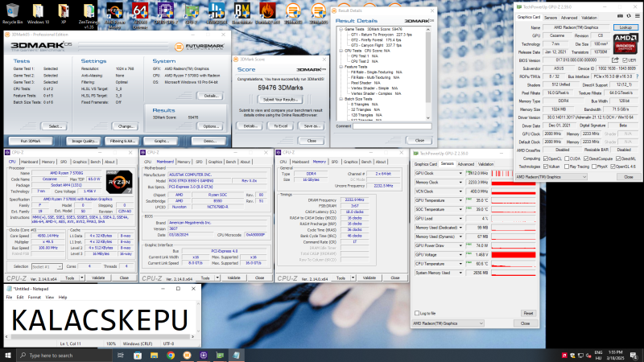Click the GPU-Z screenshot camera icon
Screen dimensions: 644x362
click(620, 16)
